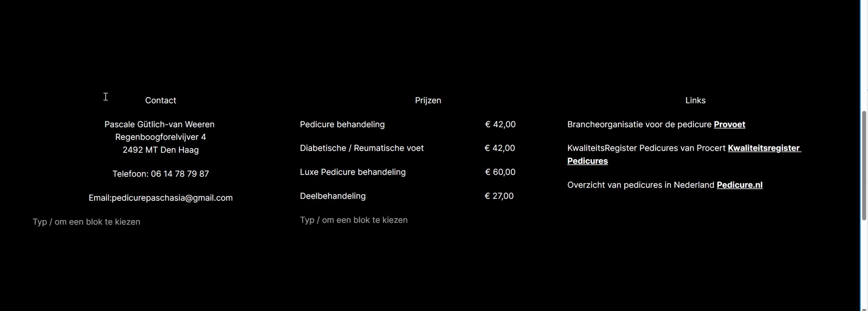Place cursor in Regenboogforelvijver 4 address line
The image size is (868, 311).
[160, 137]
